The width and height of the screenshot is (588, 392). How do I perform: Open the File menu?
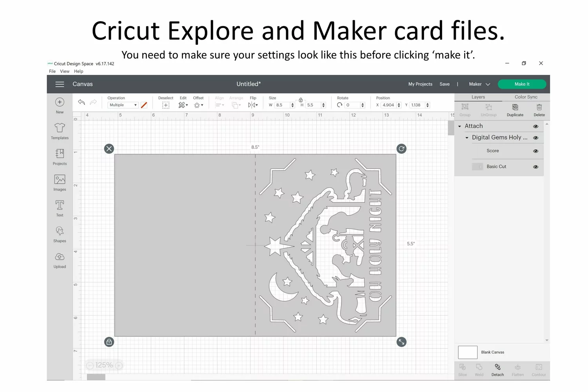52,71
